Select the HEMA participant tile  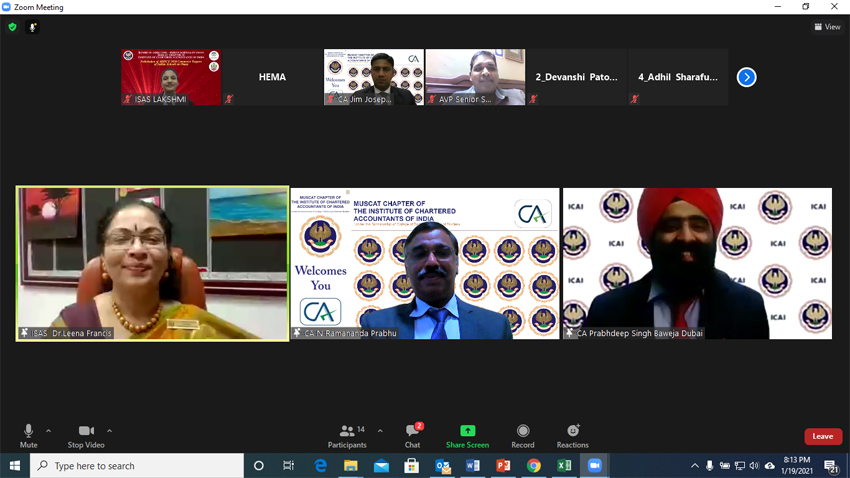pos(272,77)
